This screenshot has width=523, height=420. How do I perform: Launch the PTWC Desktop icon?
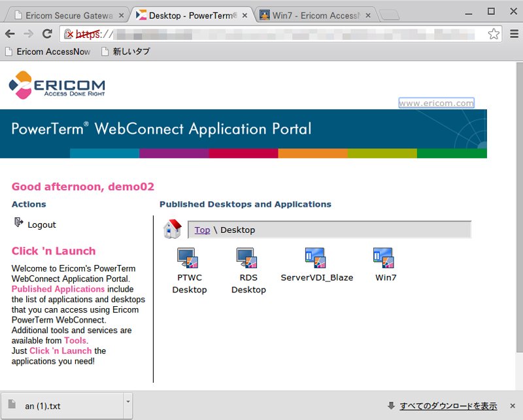tap(188, 258)
